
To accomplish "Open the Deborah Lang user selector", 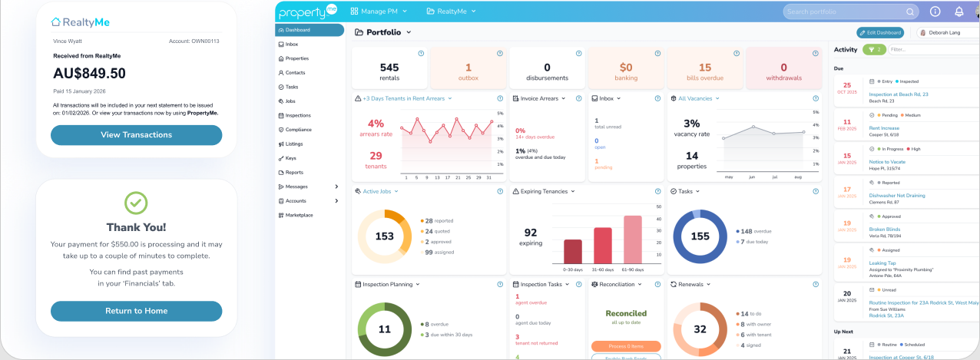I will (x=948, y=32).
